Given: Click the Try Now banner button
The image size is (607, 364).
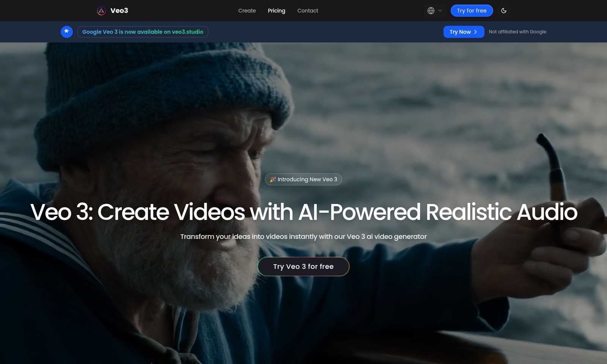Looking at the screenshot, I should click(x=464, y=32).
